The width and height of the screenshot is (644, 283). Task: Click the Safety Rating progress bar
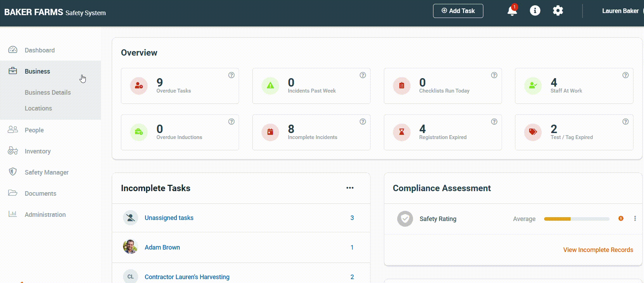point(577,219)
